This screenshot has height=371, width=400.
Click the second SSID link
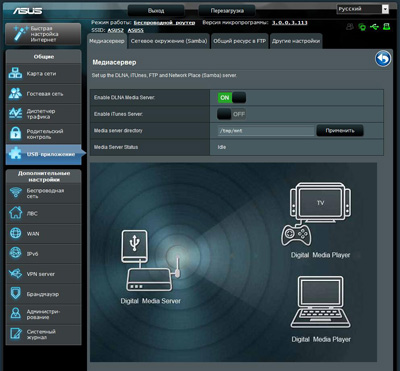136,30
